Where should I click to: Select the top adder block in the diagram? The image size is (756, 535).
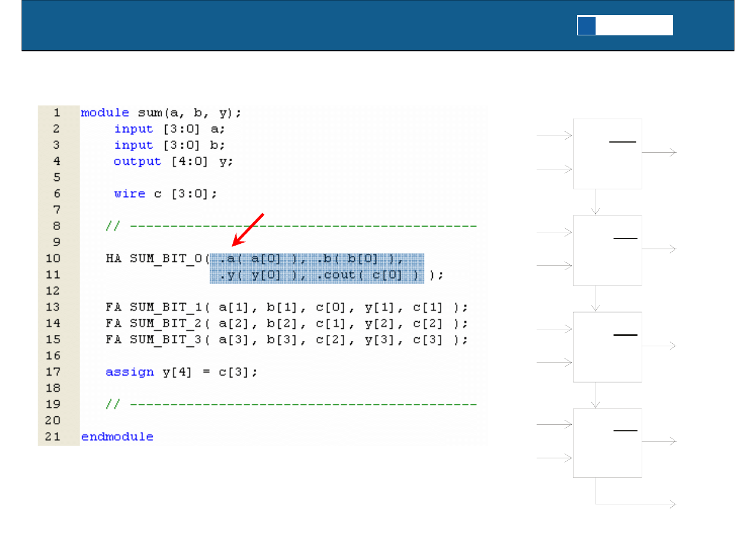[x=607, y=154]
